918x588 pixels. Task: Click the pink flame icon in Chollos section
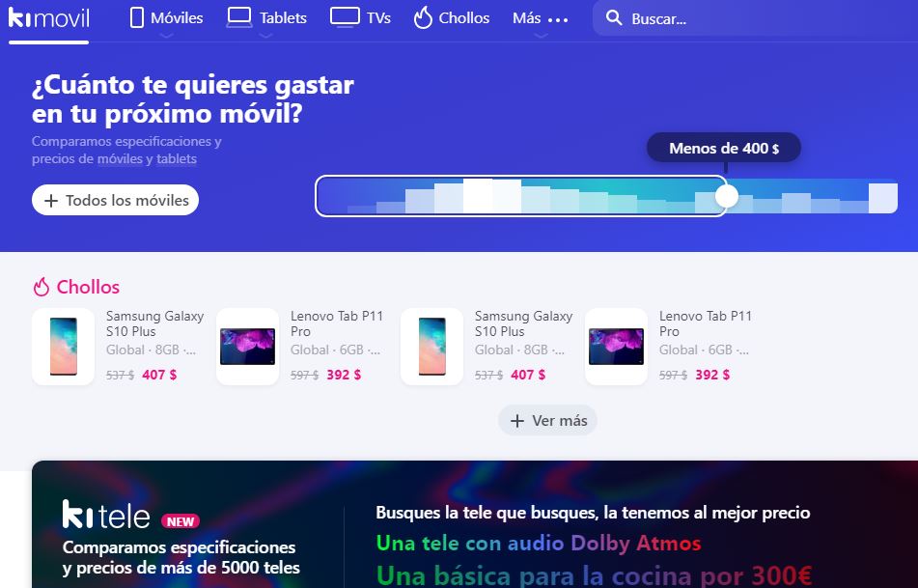41,287
